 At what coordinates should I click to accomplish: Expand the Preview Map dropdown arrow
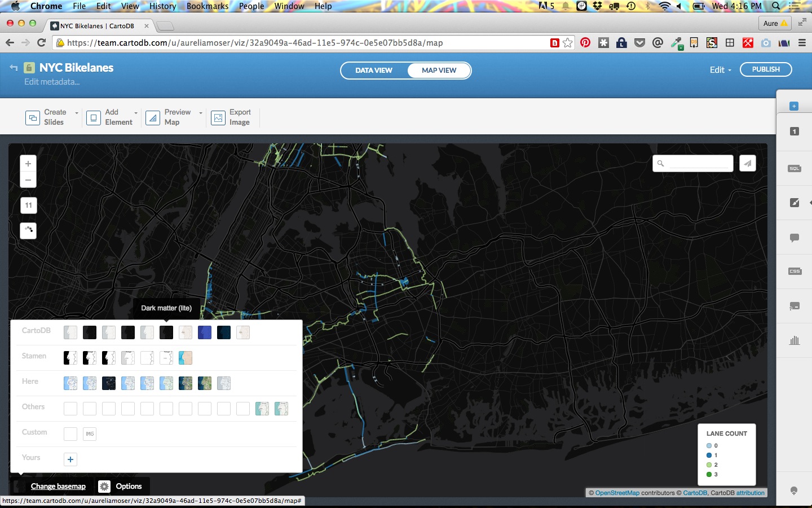[201, 113]
